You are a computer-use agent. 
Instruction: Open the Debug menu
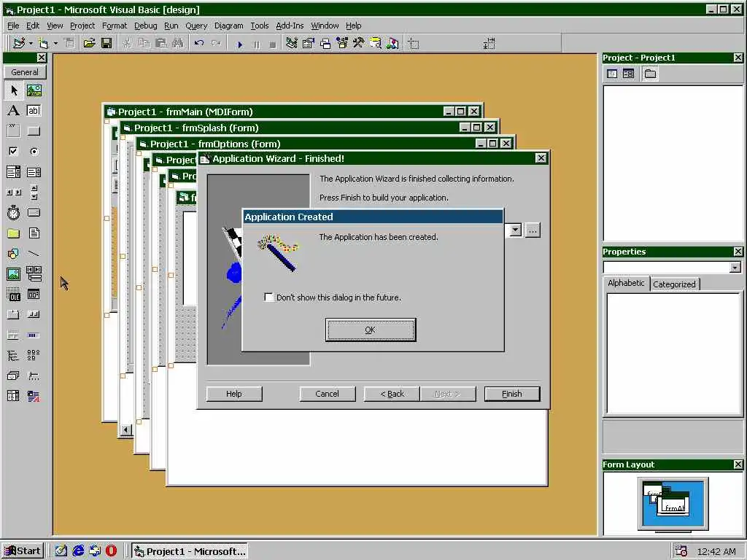coord(145,26)
